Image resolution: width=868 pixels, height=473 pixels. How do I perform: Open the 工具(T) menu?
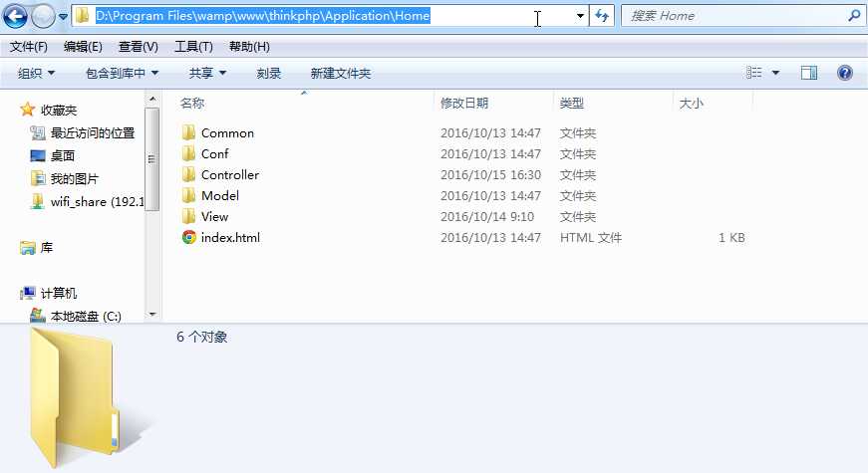193,47
